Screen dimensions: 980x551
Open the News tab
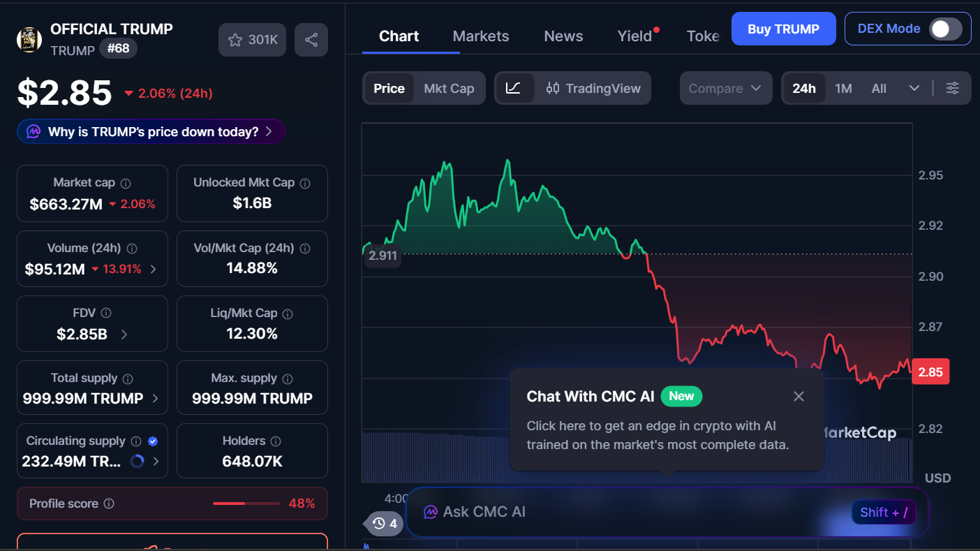click(x=563, y=36)
